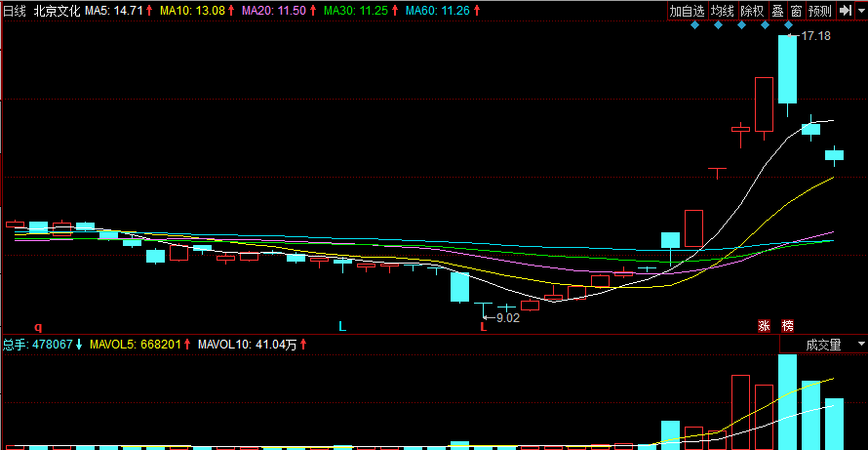Image resolution: width=868 pixels, height=450 pixels.
Task: Select the tall cyan candle peaking at 17.18
Action: (788, 69)
